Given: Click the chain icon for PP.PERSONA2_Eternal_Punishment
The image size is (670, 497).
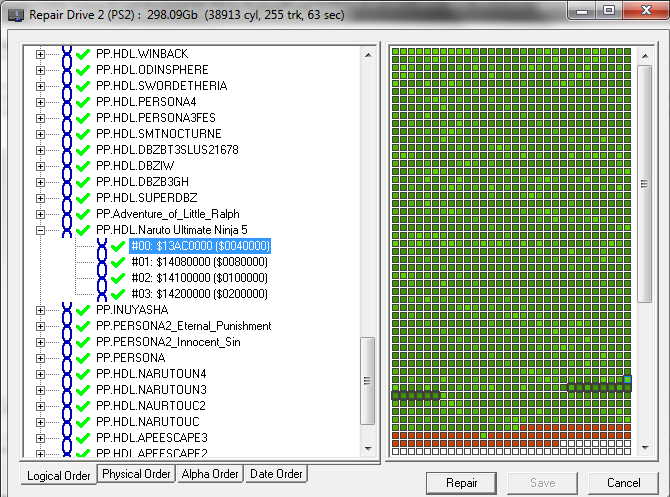Looking at the screenshot, I should click(67, 326).
